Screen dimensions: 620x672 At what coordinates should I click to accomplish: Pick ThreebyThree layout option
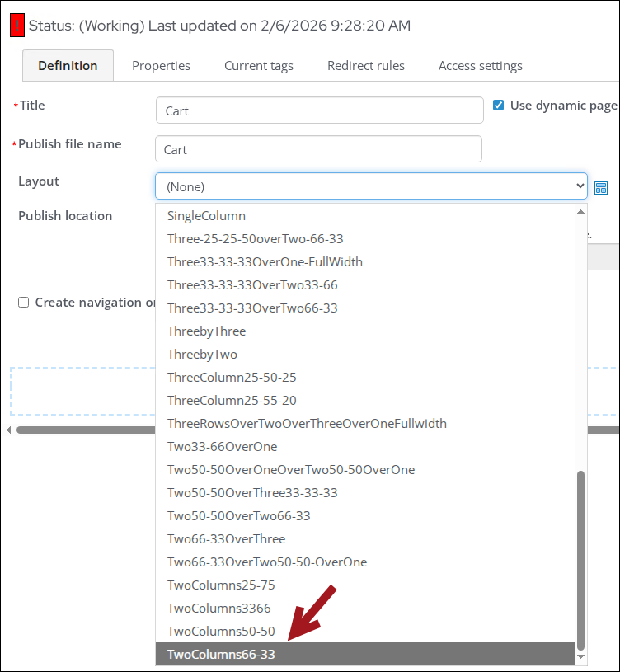(206, 331)
